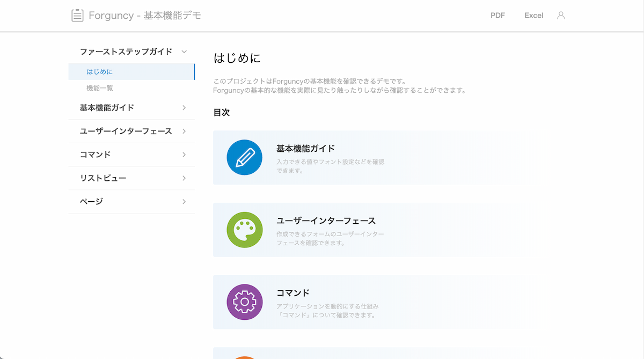This screenshot has height=359, width=644.
Task: Click the green palette icon for ユーザーインターフェース
Action: [244, 230]
